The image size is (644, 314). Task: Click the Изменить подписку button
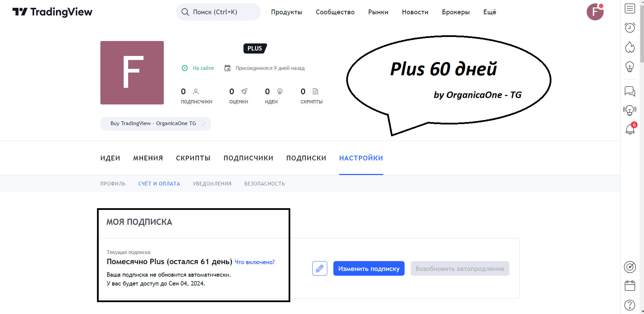(x=369, y=269)
